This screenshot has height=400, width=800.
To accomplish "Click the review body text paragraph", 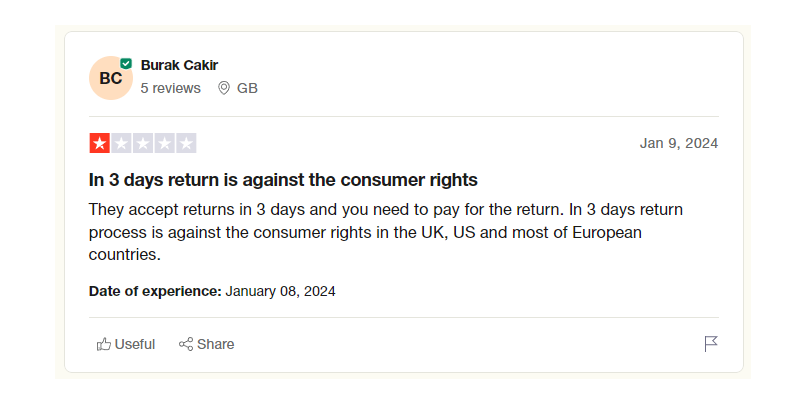I will click(386, 232).
